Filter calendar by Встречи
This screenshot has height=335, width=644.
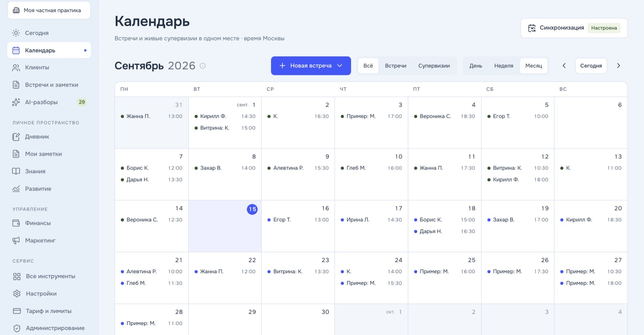pos(396,66)
